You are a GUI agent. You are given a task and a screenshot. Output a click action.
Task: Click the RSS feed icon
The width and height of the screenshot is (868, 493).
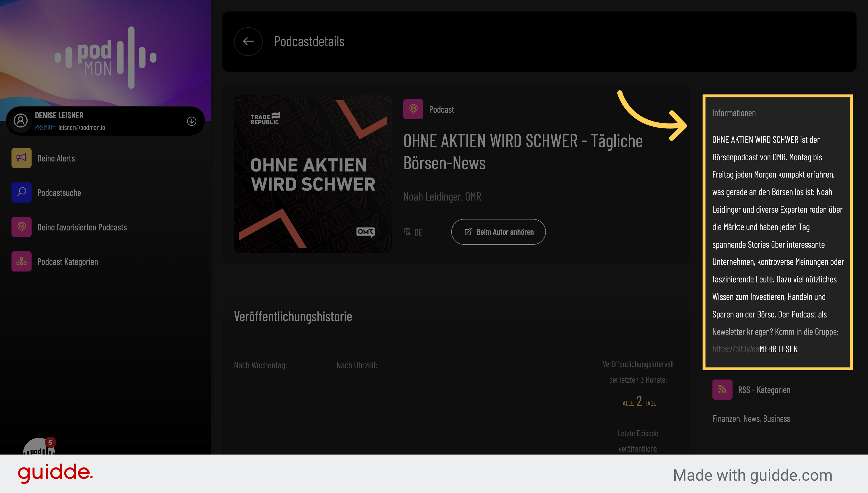click(722, 390)
